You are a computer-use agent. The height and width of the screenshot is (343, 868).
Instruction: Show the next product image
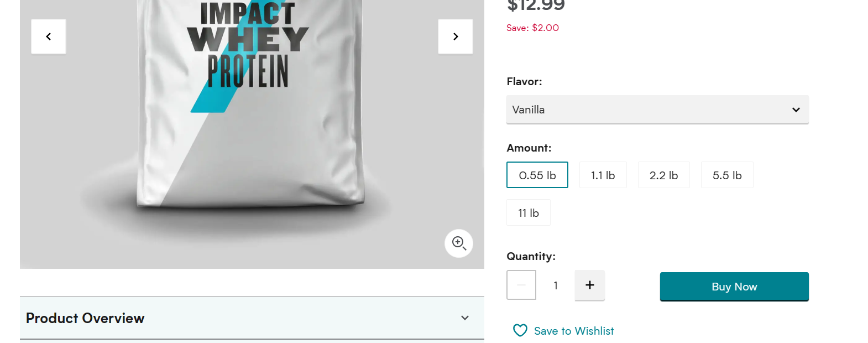coord(456,37)
